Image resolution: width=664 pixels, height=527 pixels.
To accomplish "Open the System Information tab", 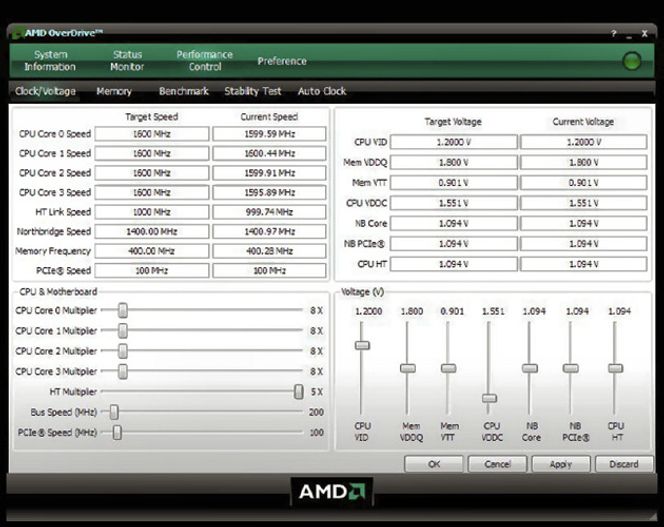I will 50,61.
